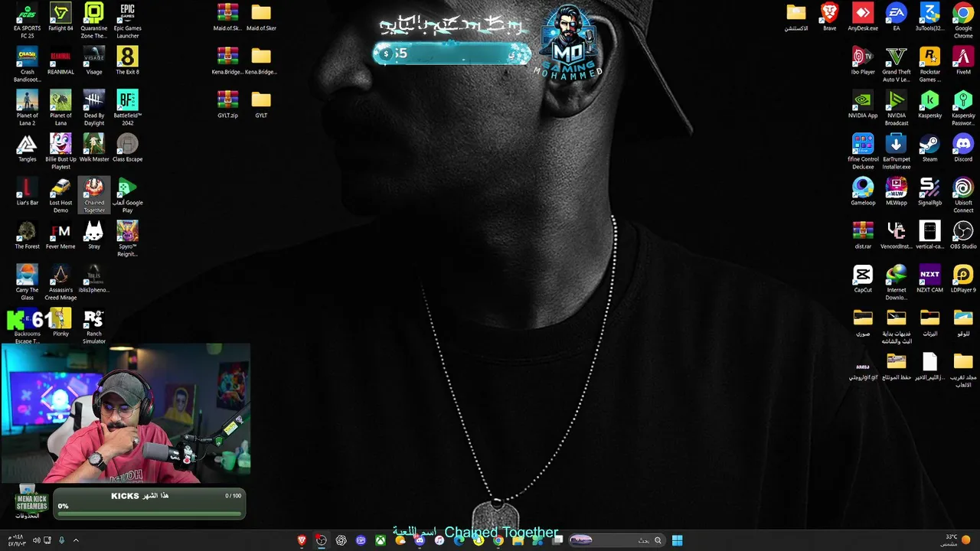Select the Liar's Bar icon
Image resolution: width=980 pixels, height=551 pixels.
28,191
